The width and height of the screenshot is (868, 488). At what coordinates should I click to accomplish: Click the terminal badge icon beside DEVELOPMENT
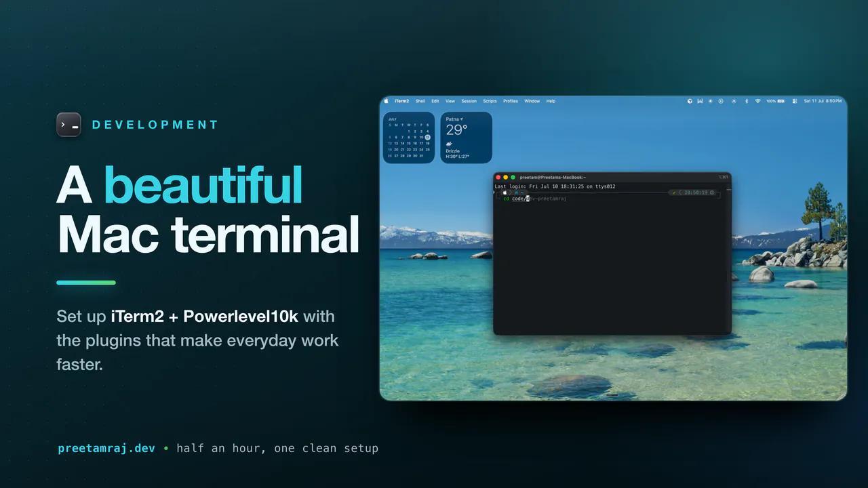click(x=69, y=125)
